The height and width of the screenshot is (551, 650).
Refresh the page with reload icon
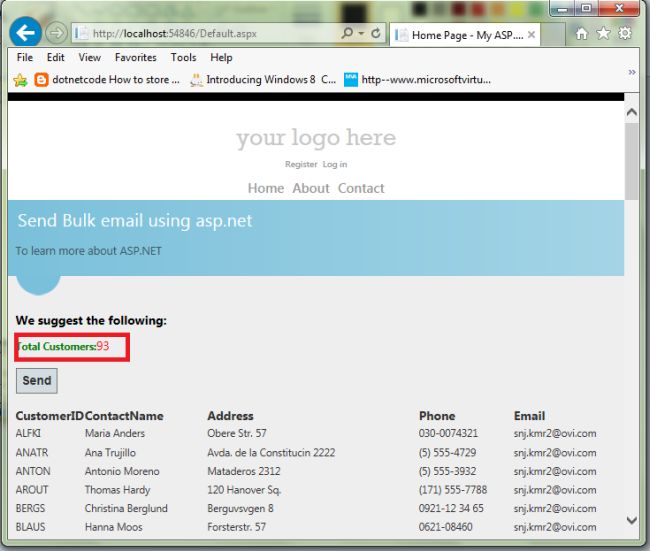[x=376, y=33]
